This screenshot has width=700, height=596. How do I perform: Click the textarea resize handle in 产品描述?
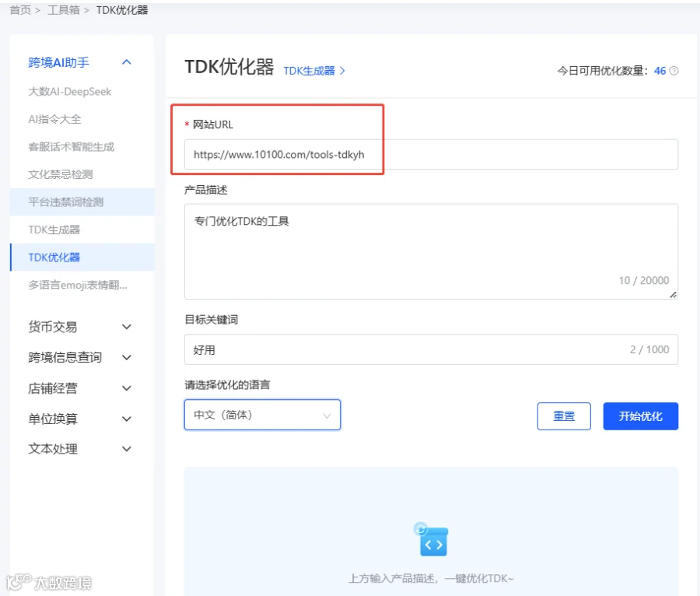click(674, 295)
